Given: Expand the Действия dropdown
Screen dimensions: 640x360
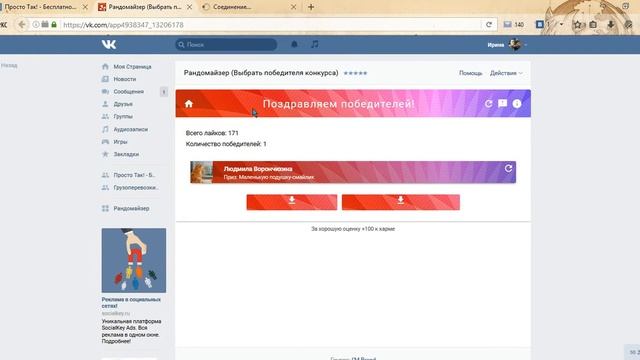Looking at the screenshot, I should point(506,73).
